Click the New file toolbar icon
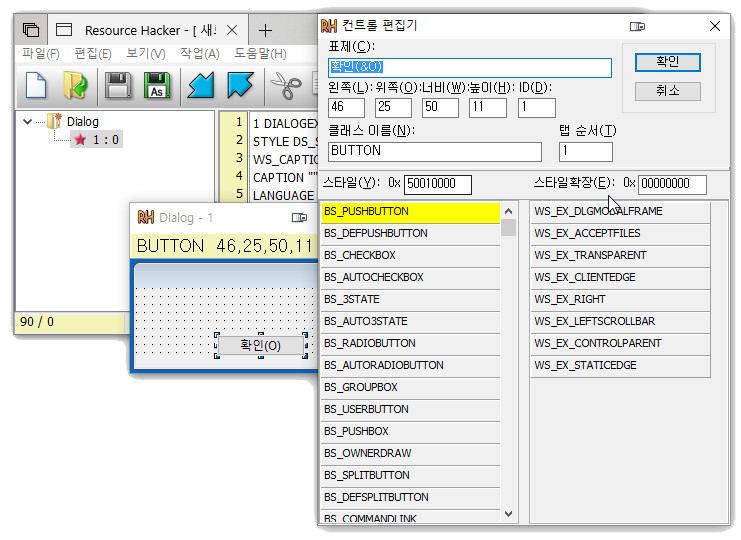This screenshot has width=741, height=540. coord(36,86)
